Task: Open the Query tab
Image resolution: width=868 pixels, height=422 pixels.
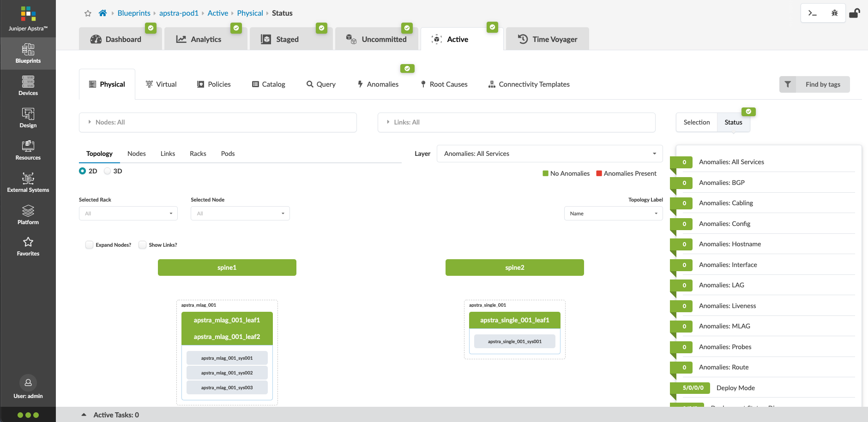Action: coord(321,84)
